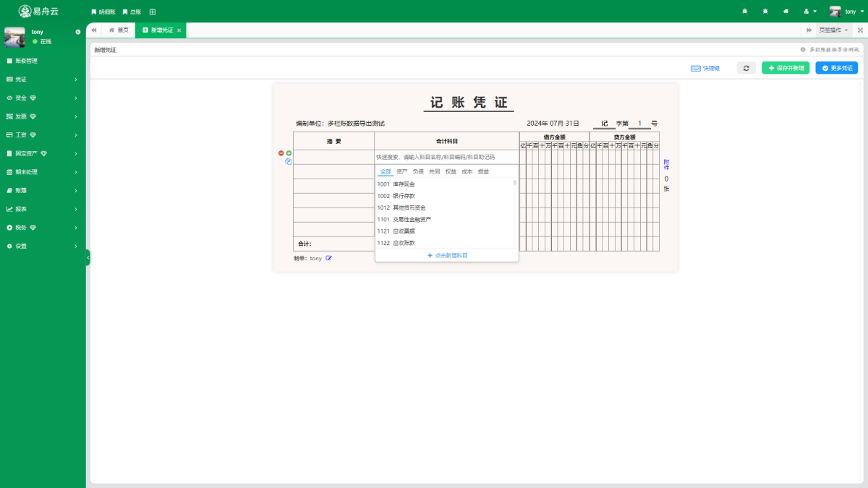Click the refresh icon button
This screenshot has height=488, width=868.
[746, 68]
